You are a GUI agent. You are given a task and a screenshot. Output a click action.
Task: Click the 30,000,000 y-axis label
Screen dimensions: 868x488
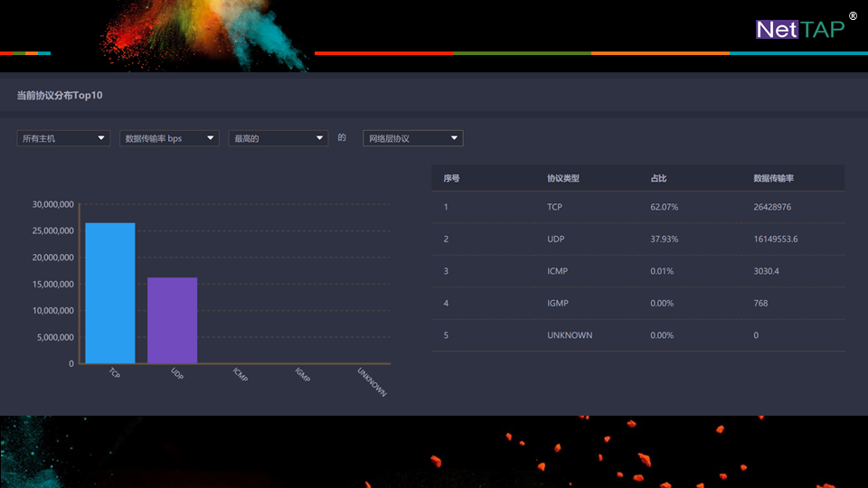(x=52, y=205)
